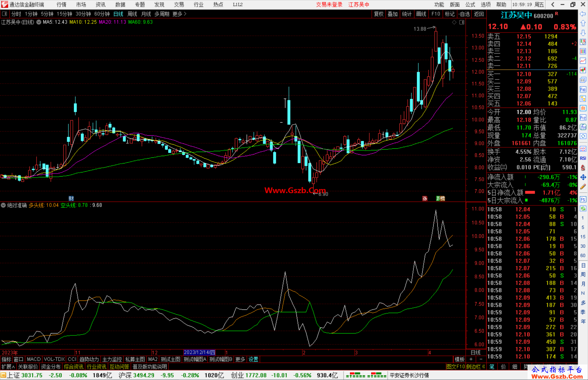Image resolution: width=588 pixels, height=380 pixels.
Task: Click the red S dollar icon
Action: click(583, 168)
